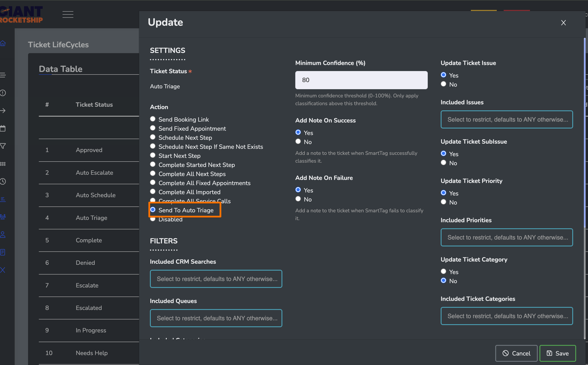Select the Auto Escalate table row
The width and height of the screenshot is (588, 365).
pyautogui.click(x=94, y=173)
